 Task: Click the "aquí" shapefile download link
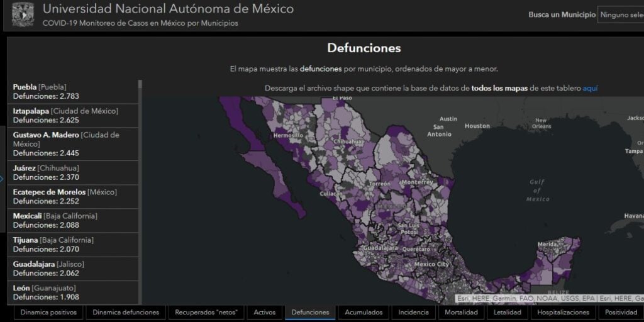pyautogui.click(x=590, y=89)
